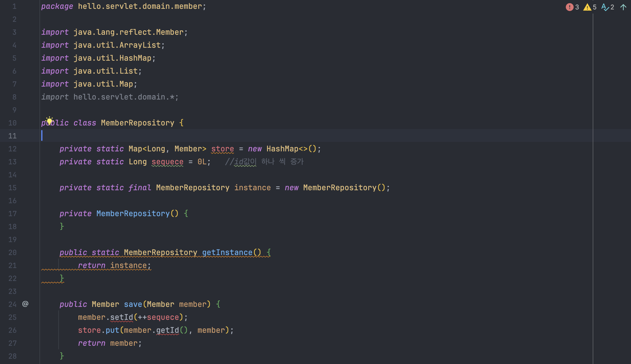The image size is (631, 364).
Task: Click 'java.util.ArrayList' import
Action: tap(117, 45)
